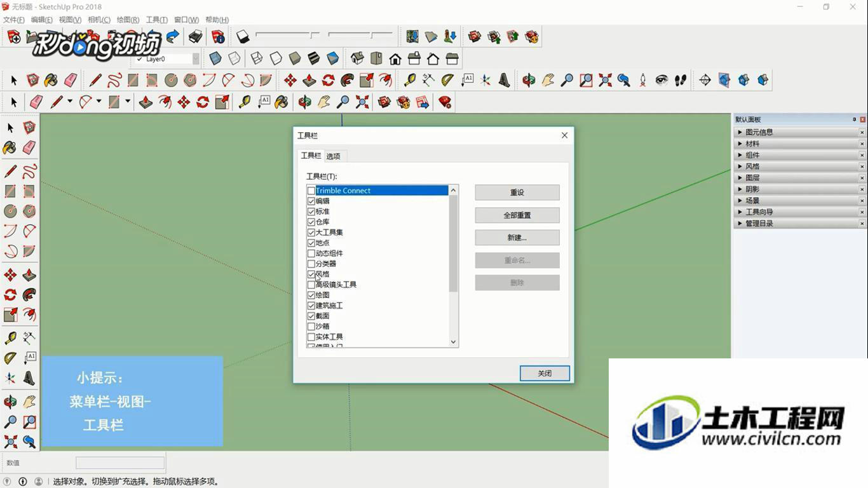868x488 pixels.
Task: Choose the Freehand tool in left toolbar
Action: coord(29,172)
